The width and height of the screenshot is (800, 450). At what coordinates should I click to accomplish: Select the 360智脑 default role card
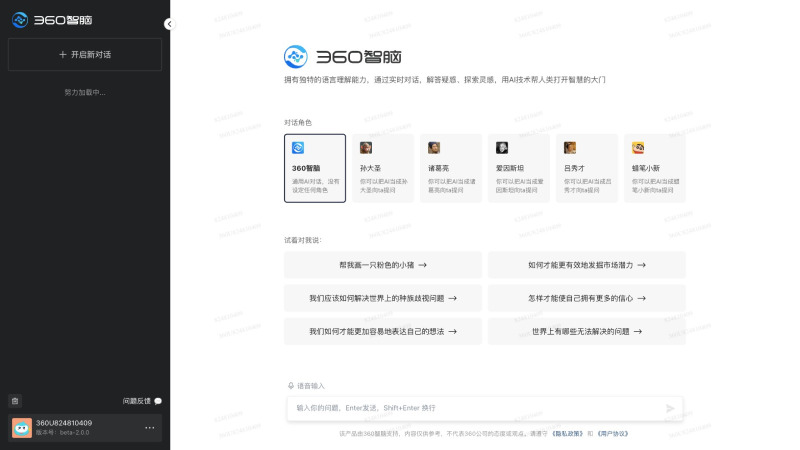pyautogui.click(x=315, y=168)
